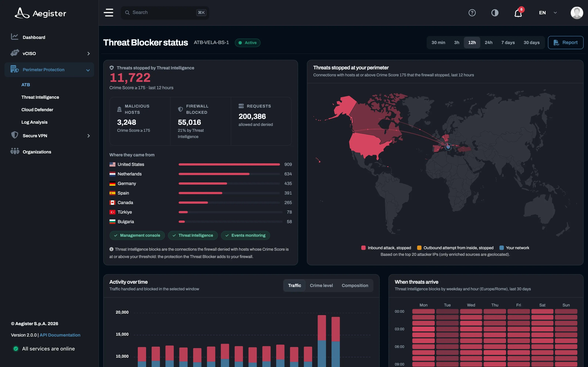Viewport: 588px width, 367px height.
Task: Click the United States threat bar
Action: tap(229, 164)
